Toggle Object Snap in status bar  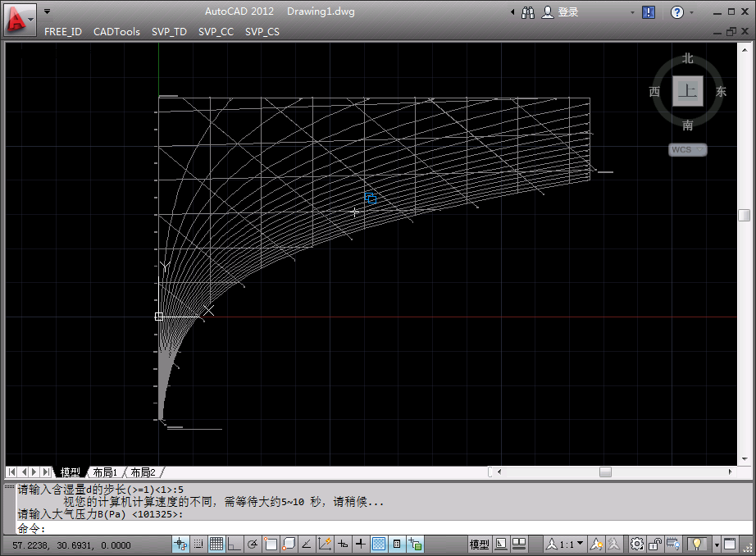point(271,545)
